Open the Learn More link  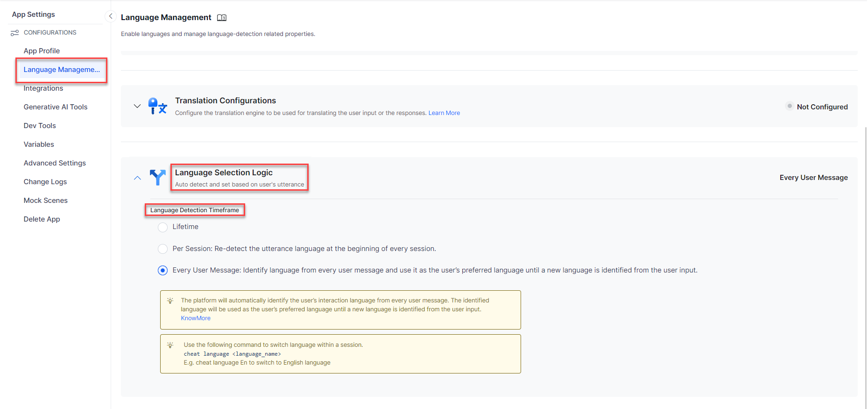[444, 113]
